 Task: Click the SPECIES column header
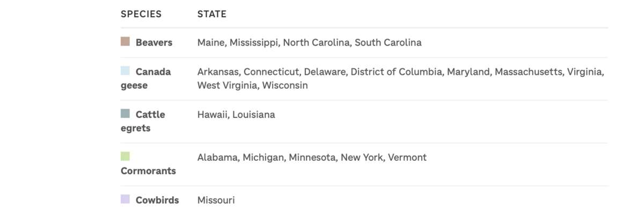141,15
